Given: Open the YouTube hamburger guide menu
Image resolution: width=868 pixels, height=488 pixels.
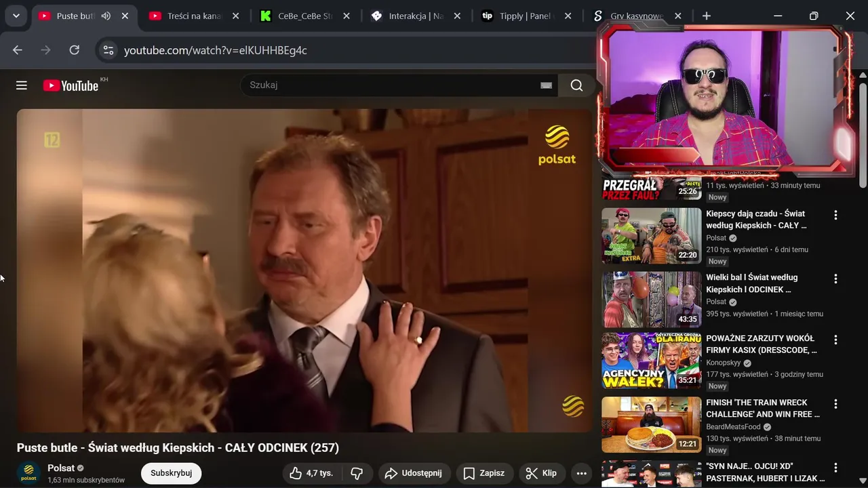Looking at the screenshot, I should click(22, 85).
